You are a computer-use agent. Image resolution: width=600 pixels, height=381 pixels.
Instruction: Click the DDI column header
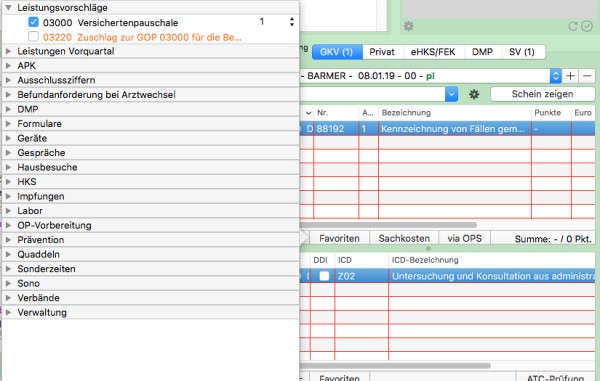coord(322,260)
